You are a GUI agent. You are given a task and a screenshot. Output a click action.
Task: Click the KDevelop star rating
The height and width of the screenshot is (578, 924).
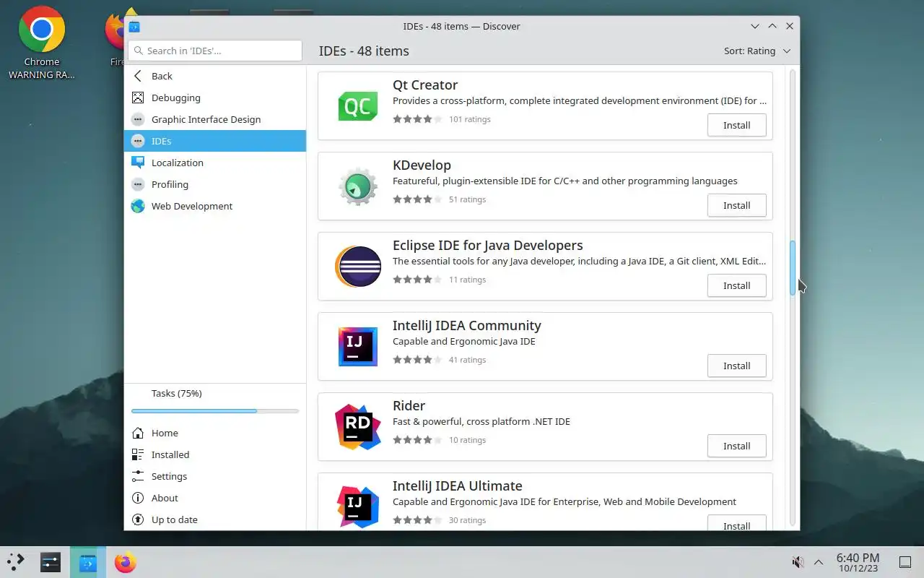tap(417, 199)
